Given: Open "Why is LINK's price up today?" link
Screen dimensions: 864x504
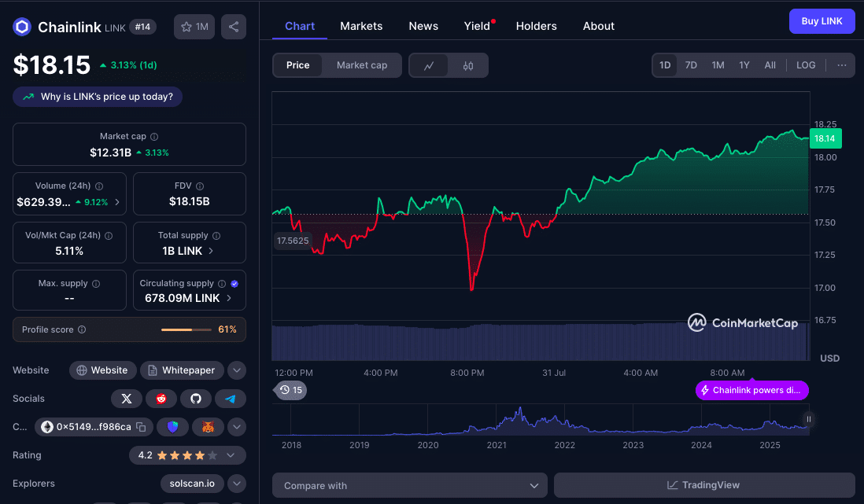Looking at the screenshot, I should coord(97,96).
